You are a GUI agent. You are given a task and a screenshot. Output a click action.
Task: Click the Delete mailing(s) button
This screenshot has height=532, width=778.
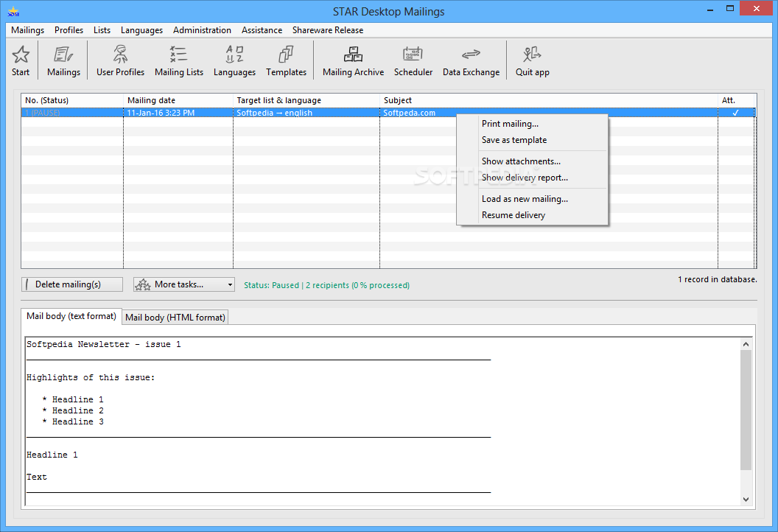(x=72, y=284)
